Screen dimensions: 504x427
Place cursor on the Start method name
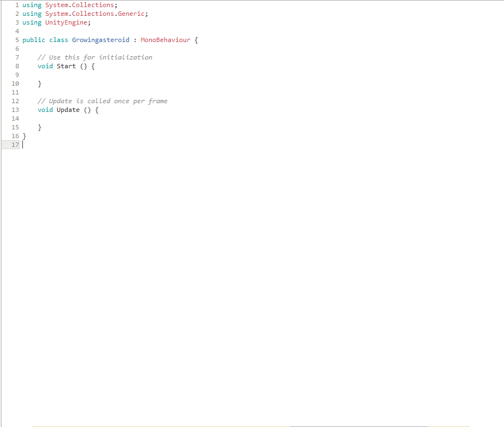(x=66, y=66)
